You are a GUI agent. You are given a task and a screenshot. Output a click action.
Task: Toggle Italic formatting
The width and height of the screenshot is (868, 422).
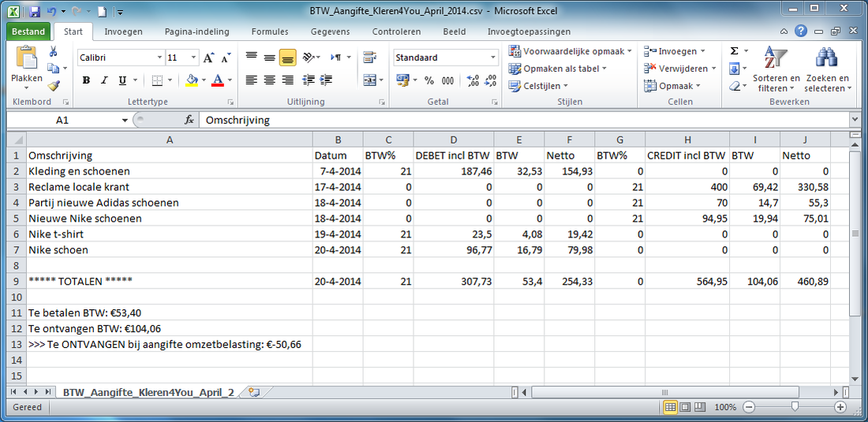pos(103,80)
